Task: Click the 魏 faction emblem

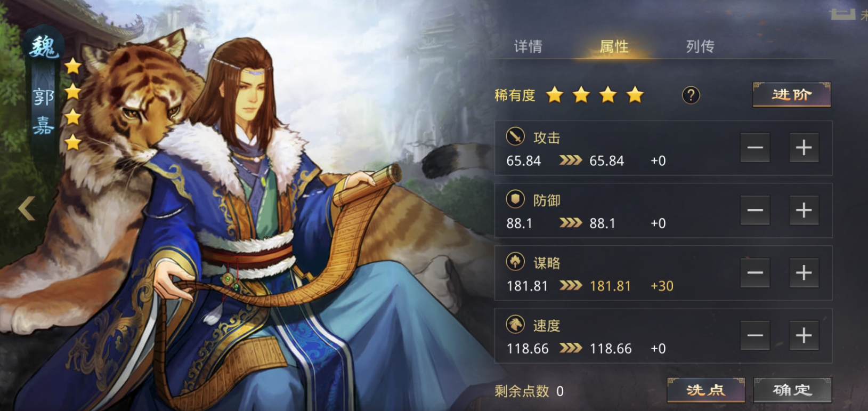Action: pos(43,47)
